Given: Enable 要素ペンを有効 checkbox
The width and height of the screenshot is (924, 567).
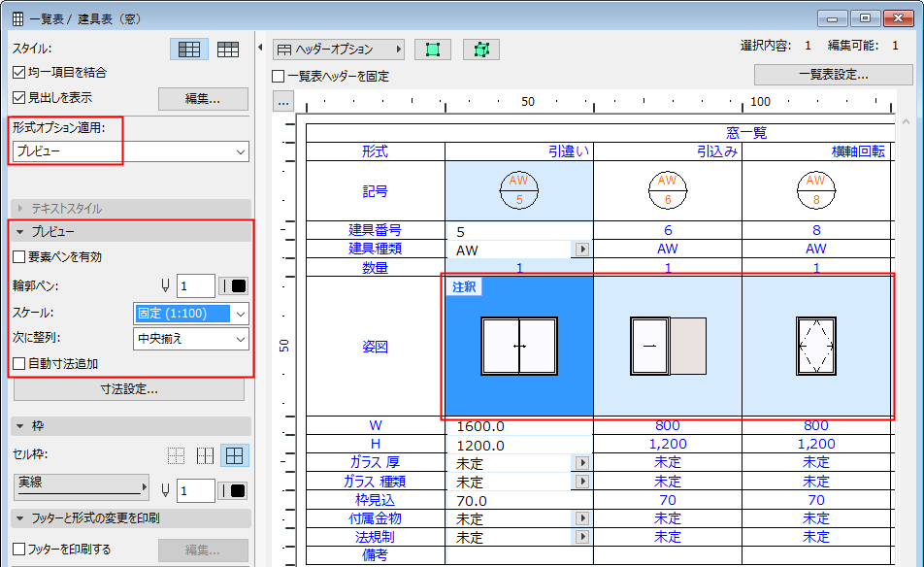Looking at the screenshot, I should click(18, 257).
